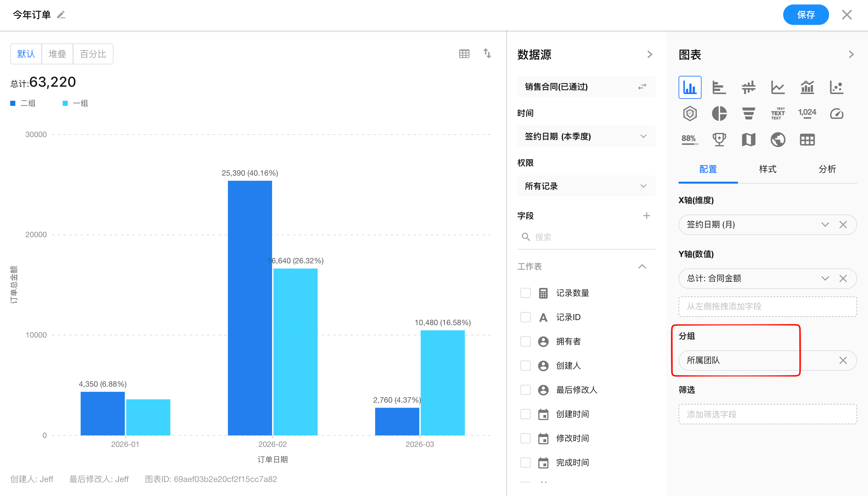Click the 二组 legend color swatch

[x=13, y=103]
